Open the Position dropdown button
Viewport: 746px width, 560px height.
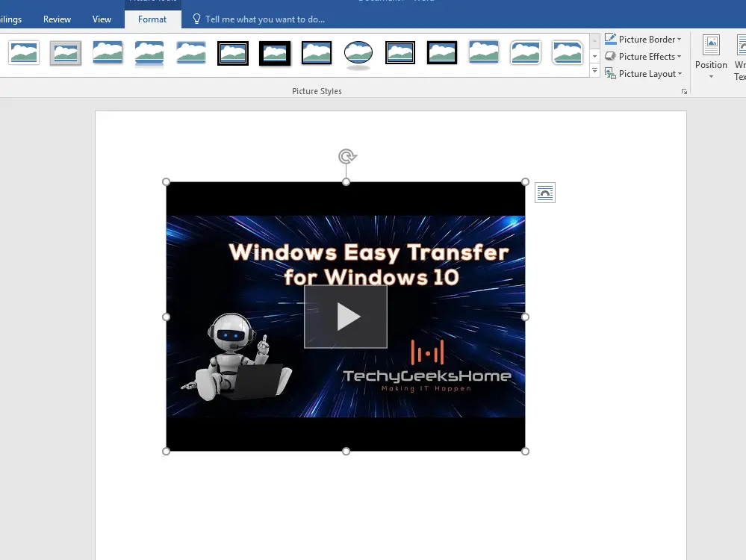(711, 57)
